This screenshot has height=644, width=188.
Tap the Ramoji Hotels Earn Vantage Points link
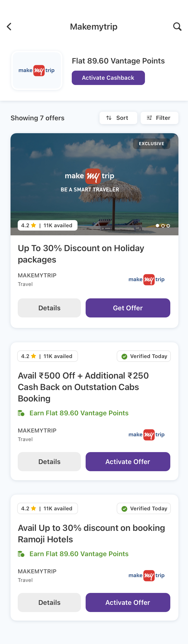[79, 554]
